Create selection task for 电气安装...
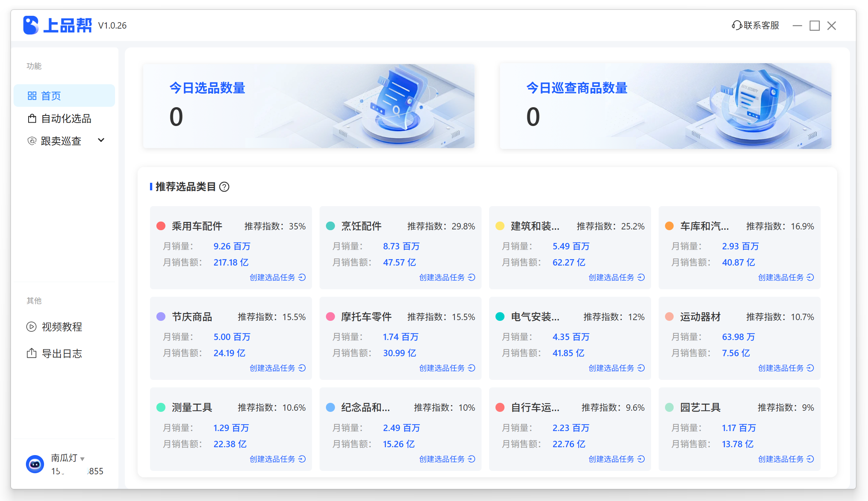 pyautogui.click(x=617, y=368)
